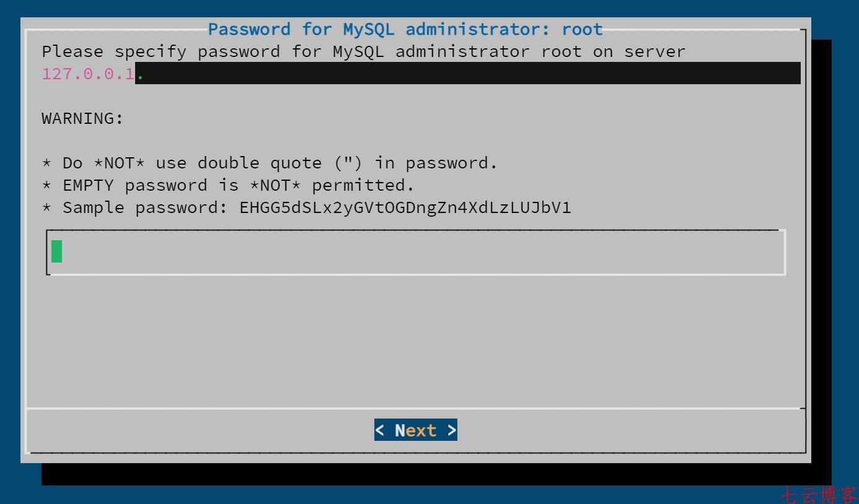The width and height of the screenshot is (859, 504).
Task: Click the WARNING: label
Action: point(83,118)
